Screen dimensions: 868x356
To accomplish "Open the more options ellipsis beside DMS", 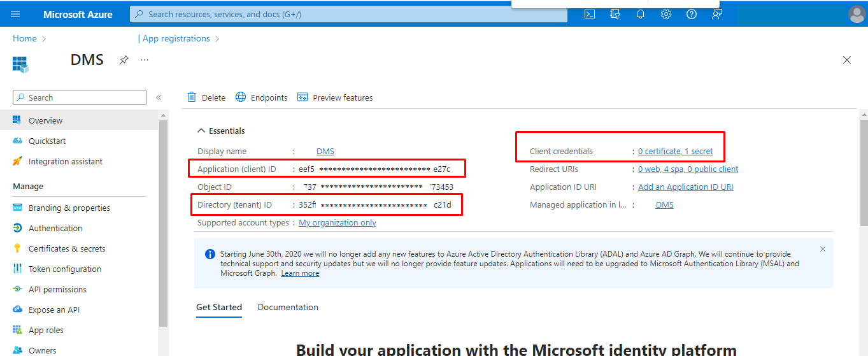I will 145,59.
